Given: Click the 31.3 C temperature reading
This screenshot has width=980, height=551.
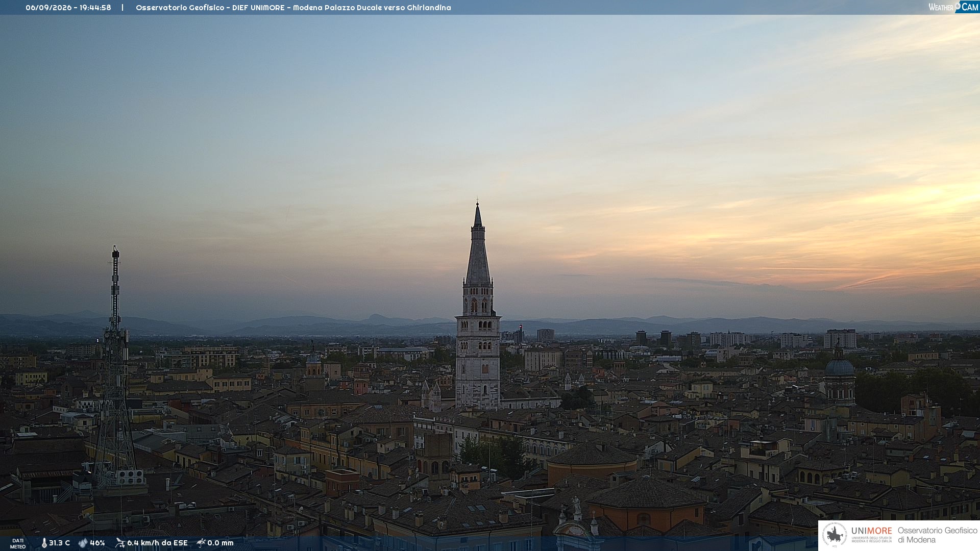Looking at the screenshot, I should point(59,543).
